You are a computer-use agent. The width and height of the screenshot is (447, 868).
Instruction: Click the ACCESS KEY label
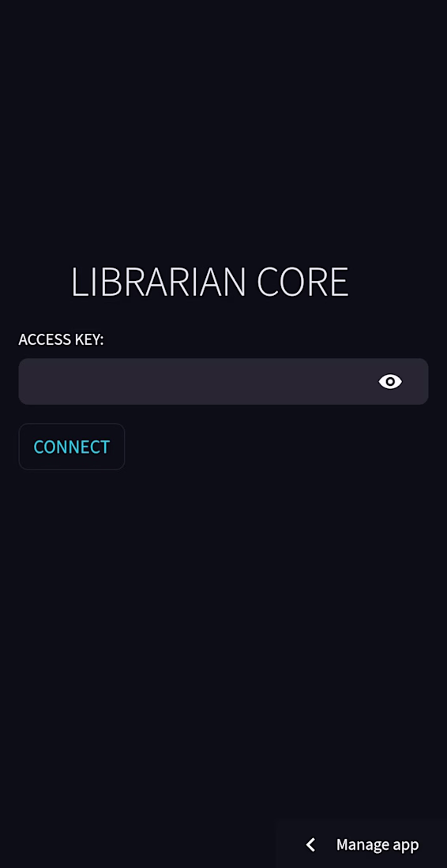click(61, 339)
